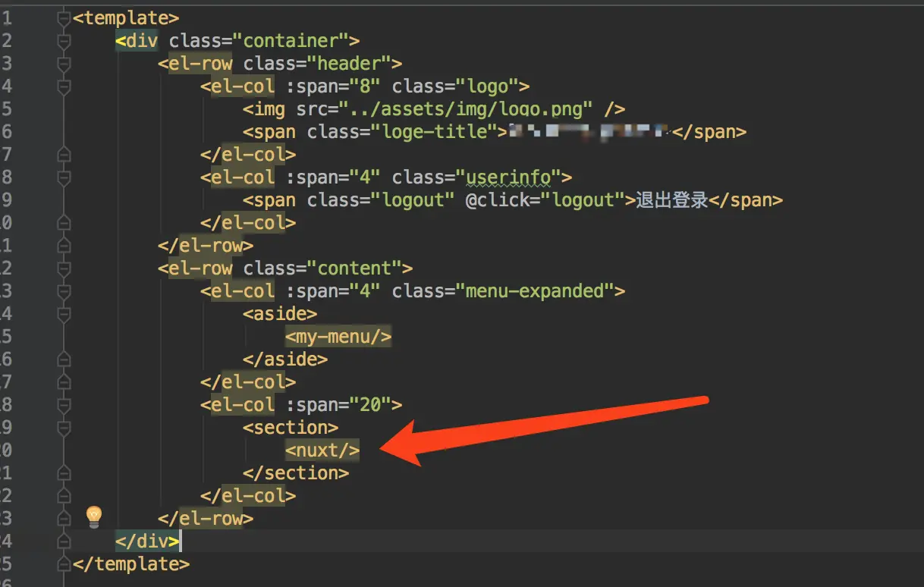This screenshot has width=924, height=587.
Task: Click fold marker on the </section> line
Action: [64, 473]
